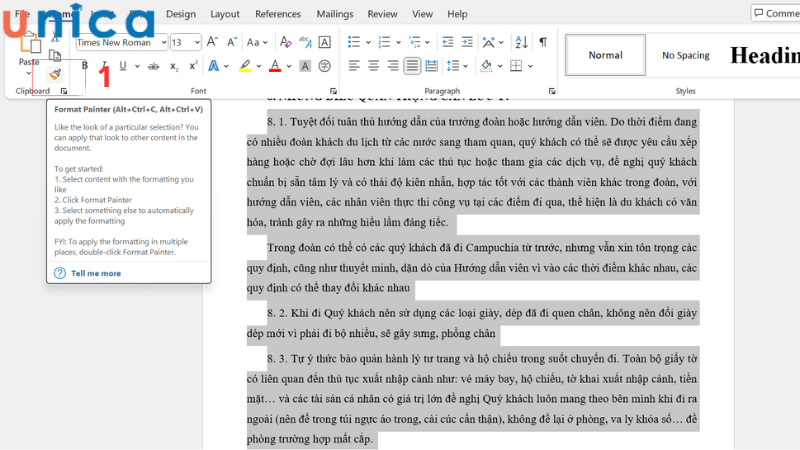Toggle underline on selected text
Viewport: 800px width, 450px height.
point(122,66)
